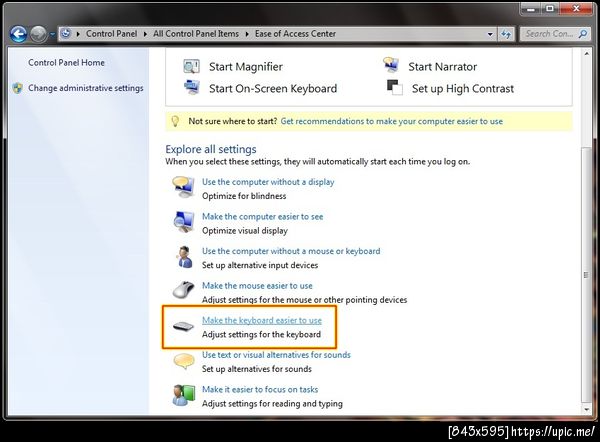The width and height of the screenshot is (600, 442).
Task: Click the shield icon beside administrative settings
Action: 18,88
